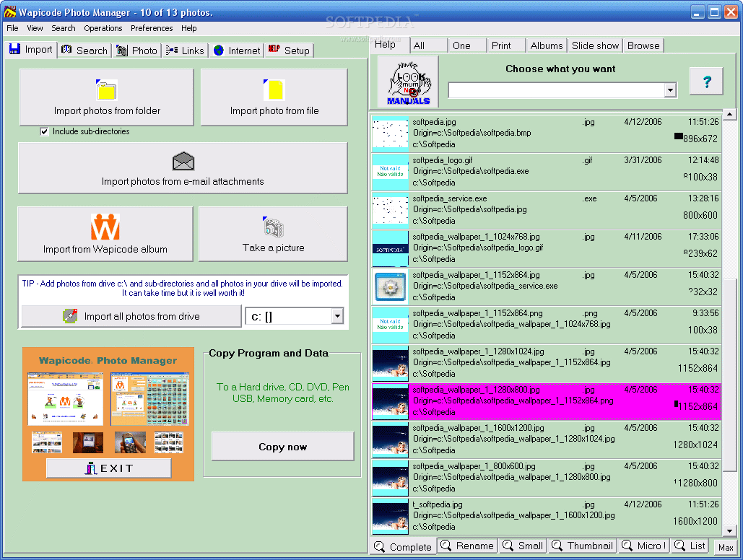Click the globe icon on Internet tab

pos(219,51)
